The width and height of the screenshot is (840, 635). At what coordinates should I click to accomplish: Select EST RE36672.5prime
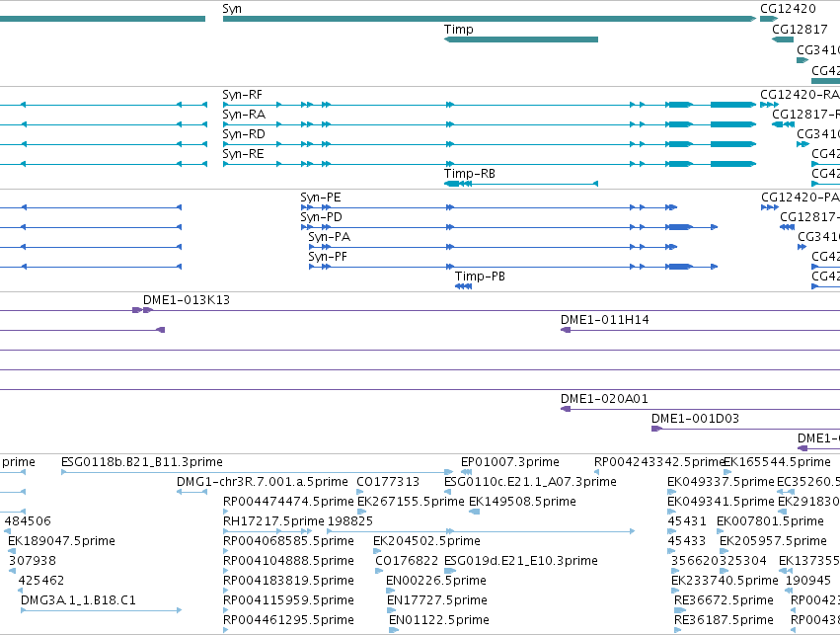click(724, 600)
